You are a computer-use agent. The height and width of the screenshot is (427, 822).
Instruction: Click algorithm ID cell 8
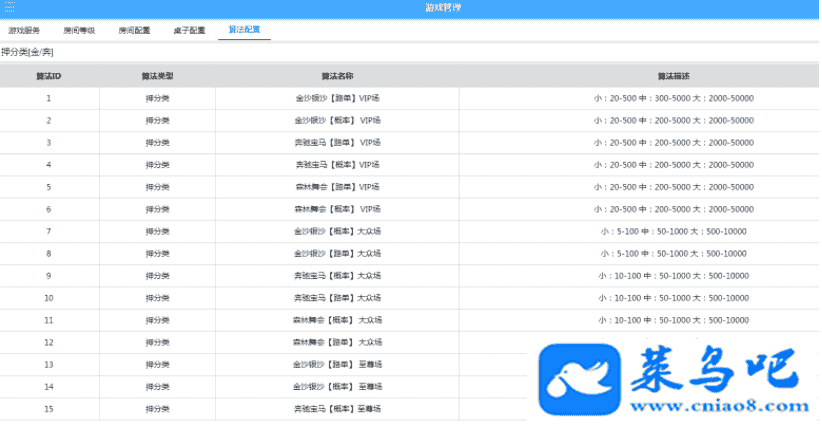click(49, 254)
